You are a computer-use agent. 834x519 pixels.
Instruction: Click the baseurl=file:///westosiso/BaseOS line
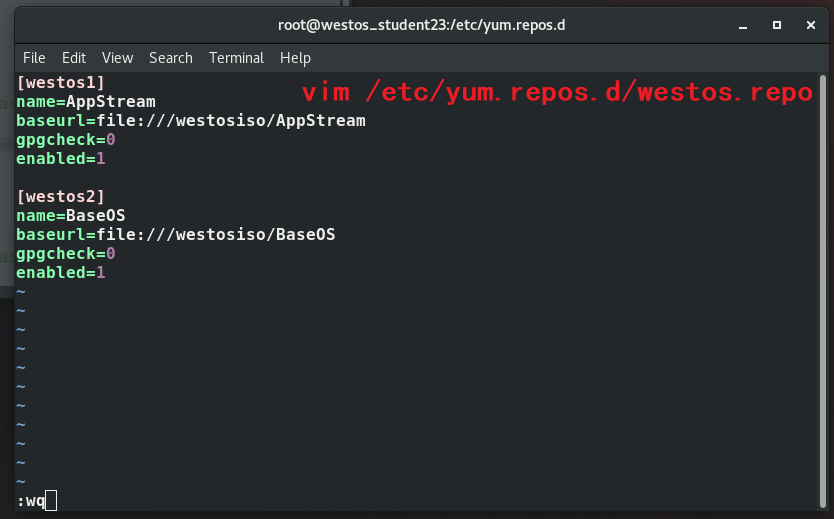[x=176, y=235]
